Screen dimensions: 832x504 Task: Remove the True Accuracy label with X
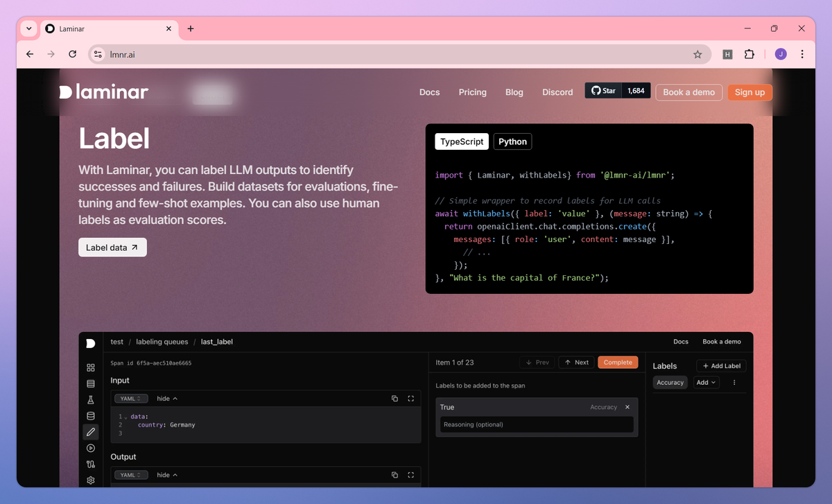click(627, 407)
